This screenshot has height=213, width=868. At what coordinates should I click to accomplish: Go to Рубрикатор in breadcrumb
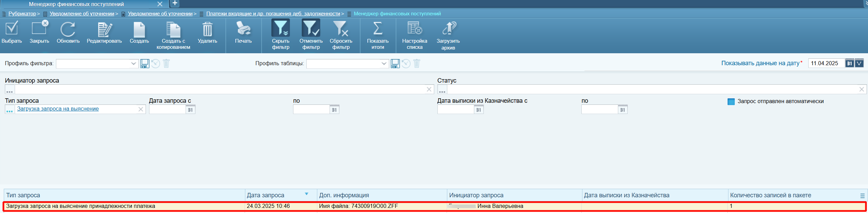[x=22, y=14]
